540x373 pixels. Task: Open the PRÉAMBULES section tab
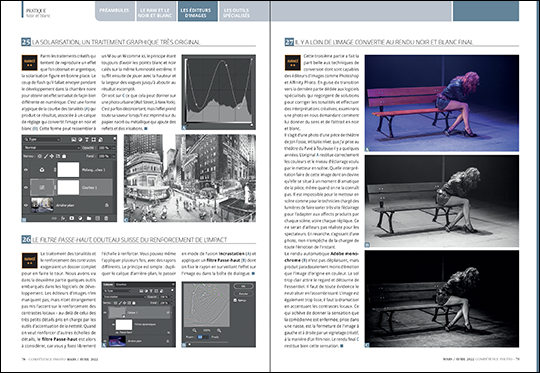point(114,10)
